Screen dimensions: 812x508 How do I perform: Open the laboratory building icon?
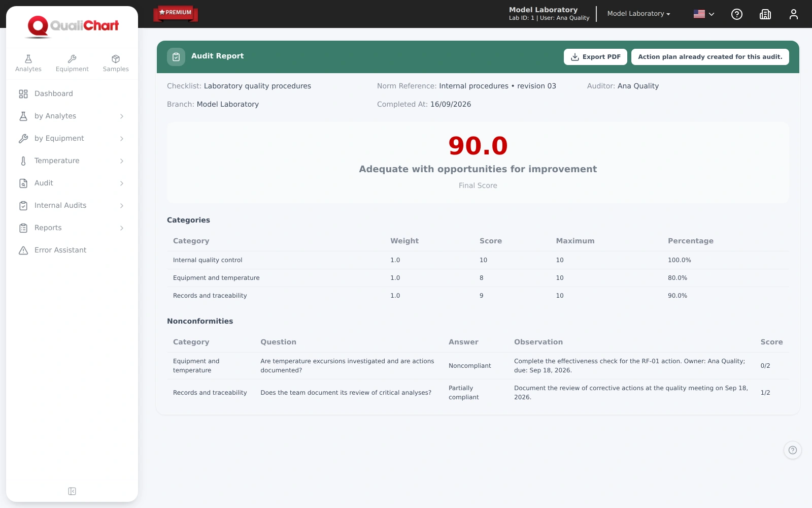point(765,14)
